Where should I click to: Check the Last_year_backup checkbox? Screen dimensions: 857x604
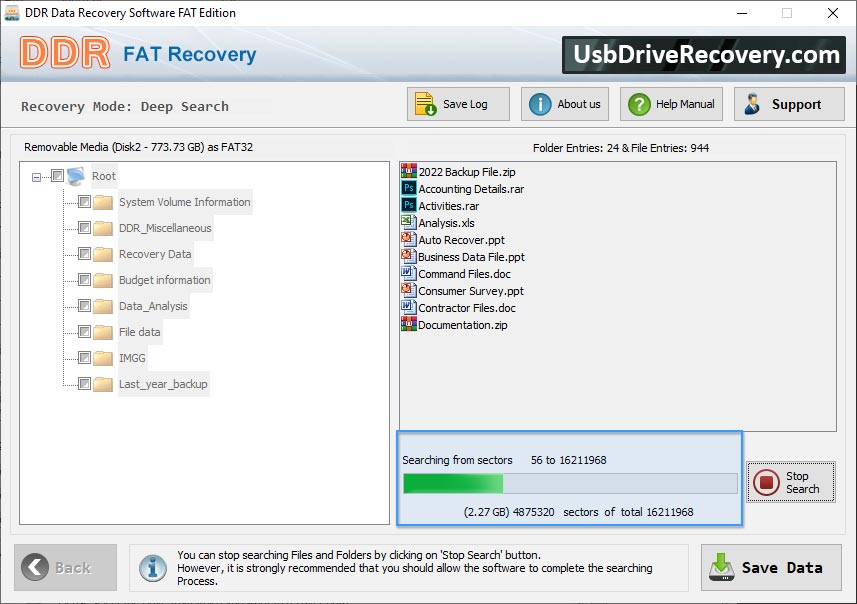click(84, 384)
